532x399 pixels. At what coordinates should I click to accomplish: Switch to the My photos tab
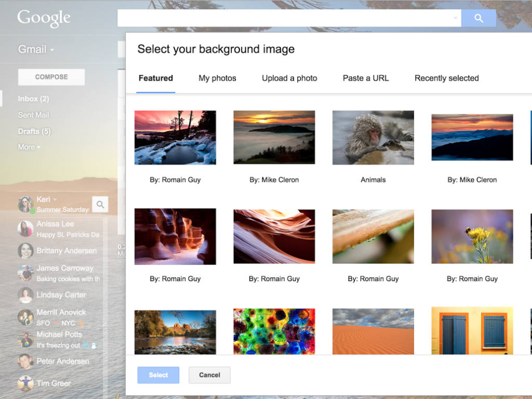(x=217, y=78)
